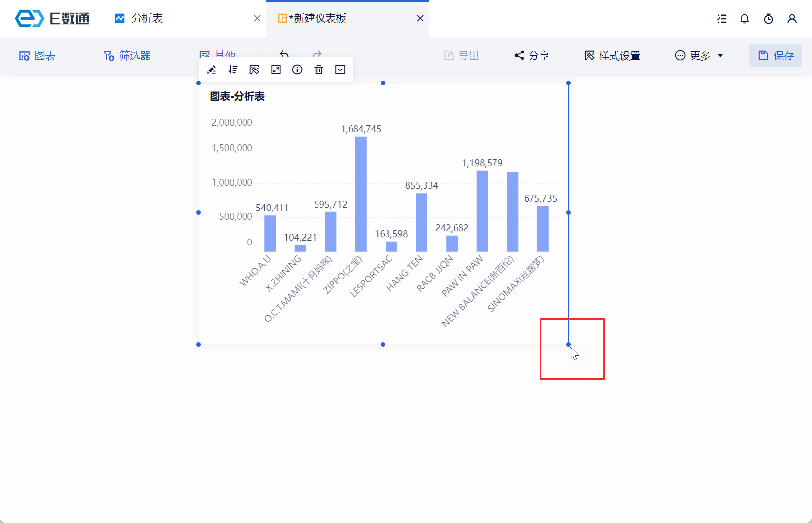Open the timer clock icon in header
The image size is (812, 523).
(768, 19)
